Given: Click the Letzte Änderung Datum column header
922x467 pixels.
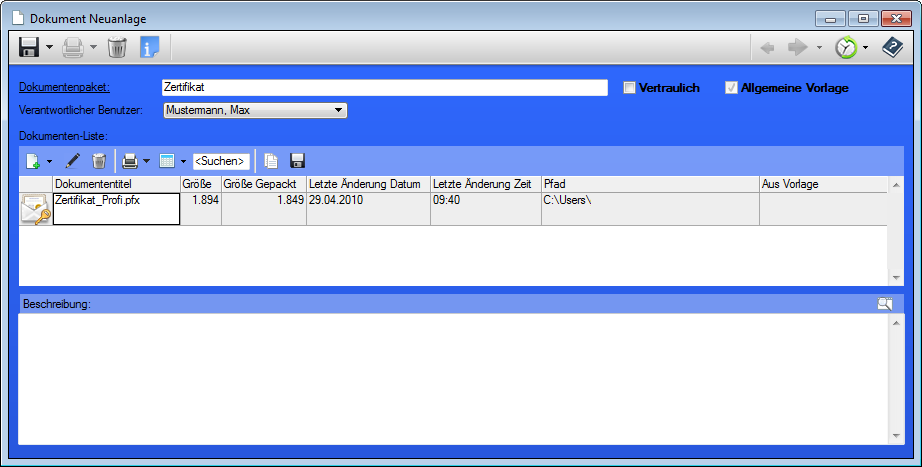Looking at the screenshot, I should pyautogui.click(x=367, y=184).
